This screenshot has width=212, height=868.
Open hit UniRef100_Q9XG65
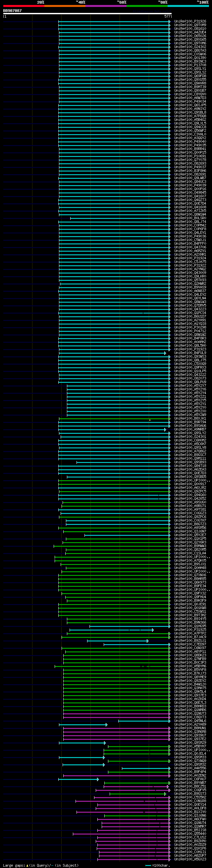click(x=190, y=40)
